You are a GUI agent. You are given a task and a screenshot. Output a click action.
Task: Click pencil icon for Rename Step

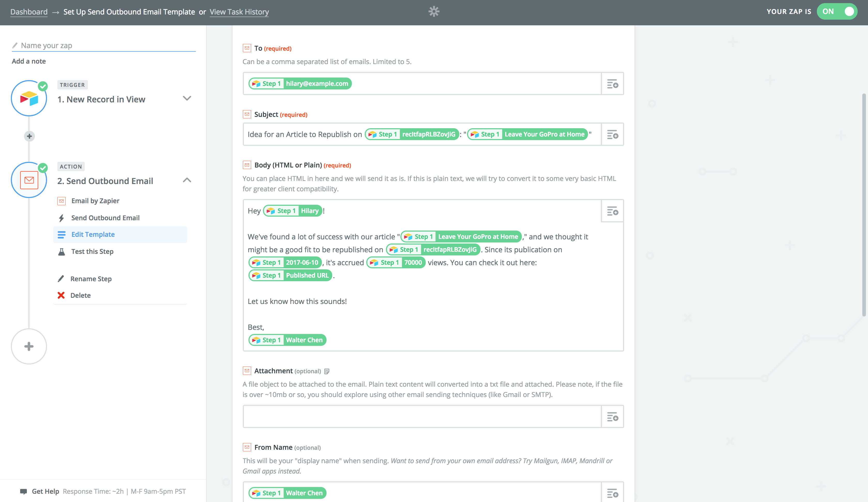61,279
